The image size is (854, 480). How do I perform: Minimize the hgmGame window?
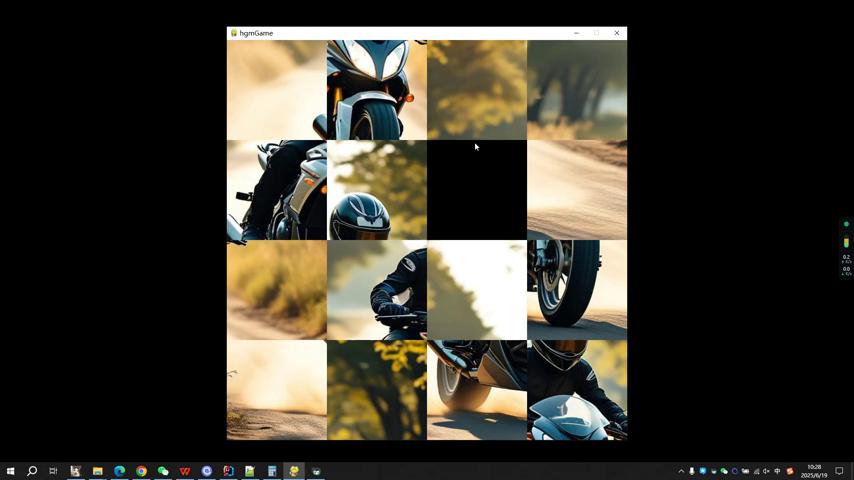tap(576, 33)
